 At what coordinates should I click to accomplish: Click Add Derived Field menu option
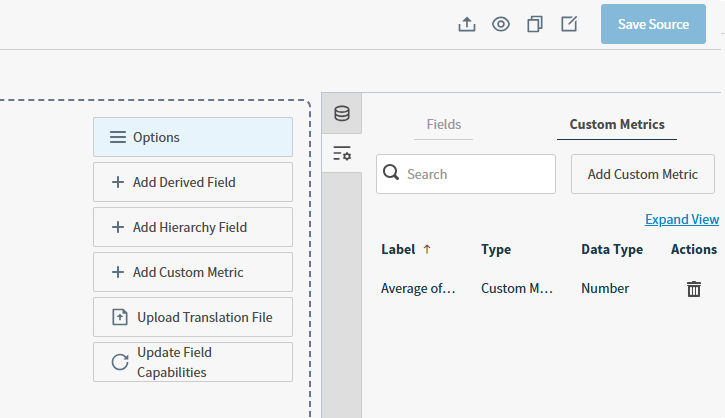tap(193, 182)
